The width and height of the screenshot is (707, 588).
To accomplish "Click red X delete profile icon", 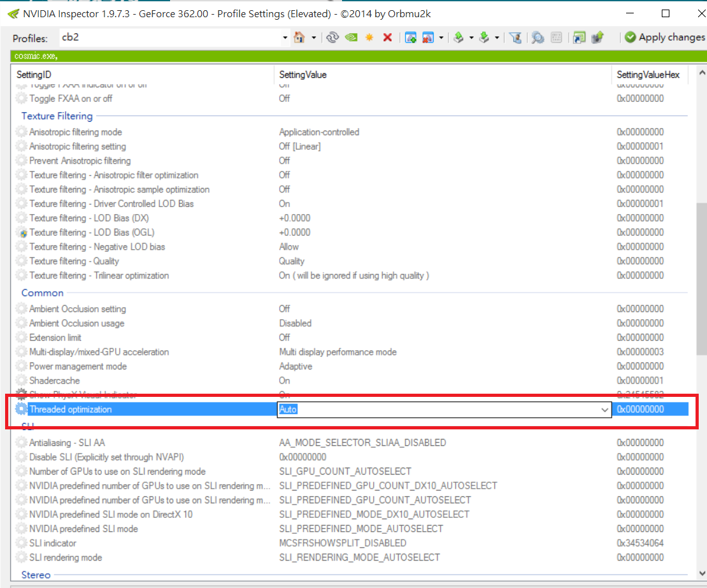I will [387, 38].
